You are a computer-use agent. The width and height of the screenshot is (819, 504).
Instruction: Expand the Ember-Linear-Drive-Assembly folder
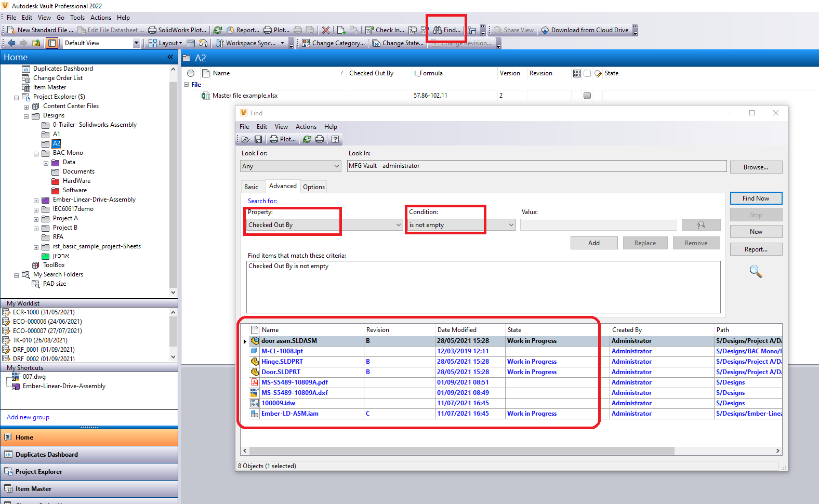[36, 200]
